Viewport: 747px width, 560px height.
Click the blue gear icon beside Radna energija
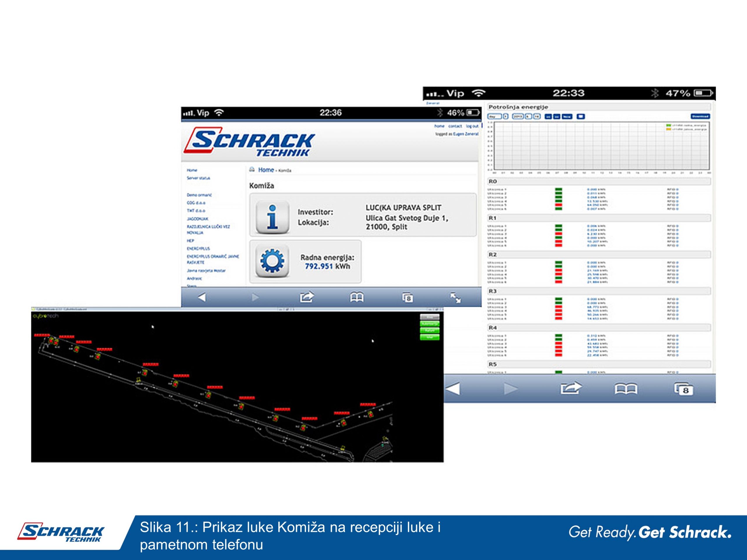[272, 261]
